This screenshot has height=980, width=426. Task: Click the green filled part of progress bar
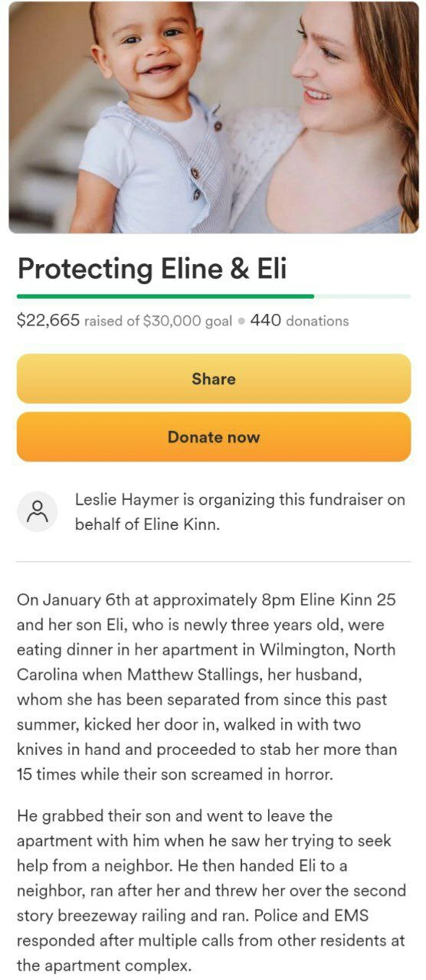(x=165, y=296)
